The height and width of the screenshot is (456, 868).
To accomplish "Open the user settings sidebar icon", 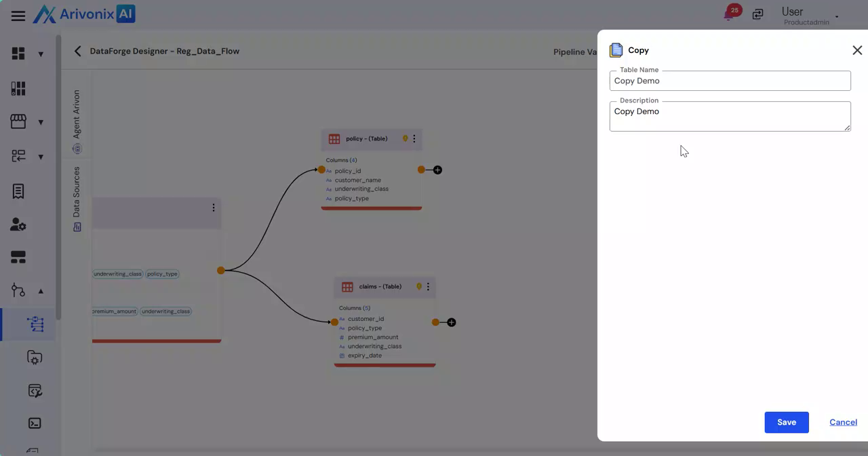I will pyautogui.click(x=18, y=225).
